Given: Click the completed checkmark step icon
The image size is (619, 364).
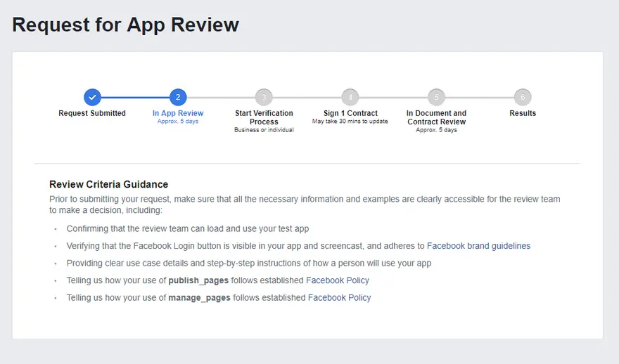Looking at the screenshot, I should (x=92, y=97).
